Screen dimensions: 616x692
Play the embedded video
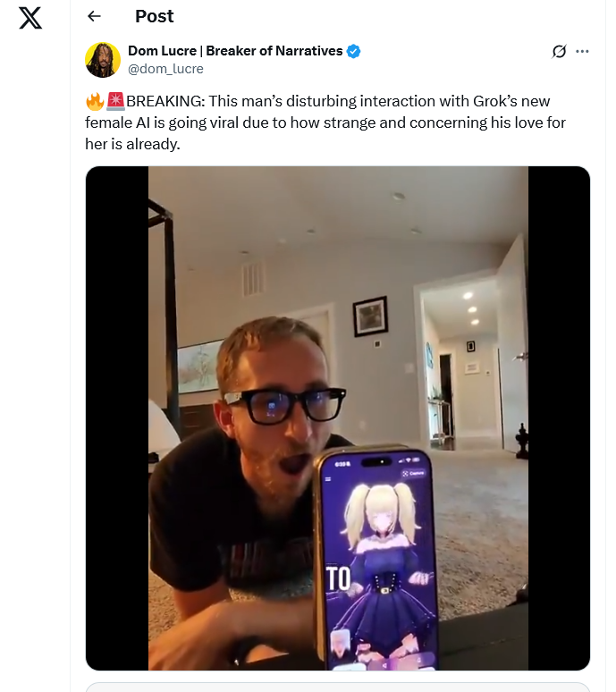click(x=338, y=418)
